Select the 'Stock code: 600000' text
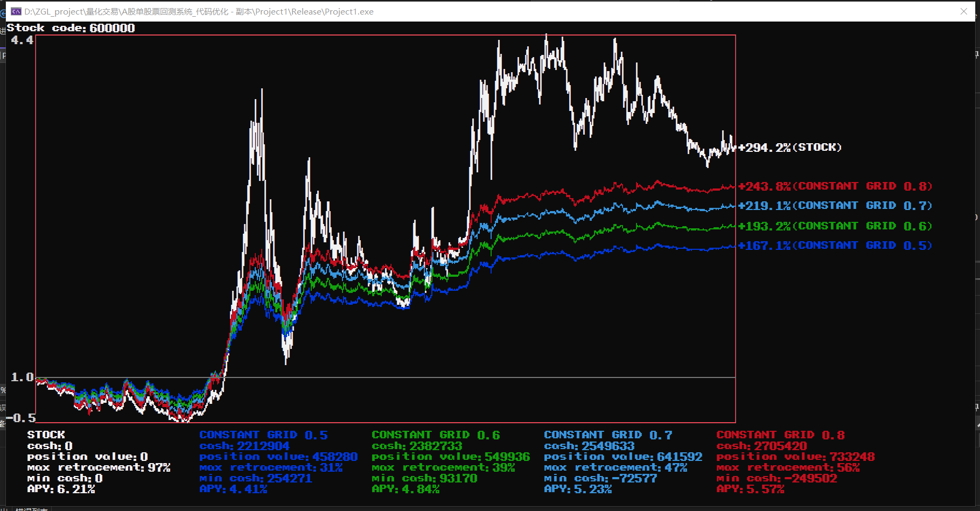The width and height of the screenshot is (980, 511). [x=71, y=28]
